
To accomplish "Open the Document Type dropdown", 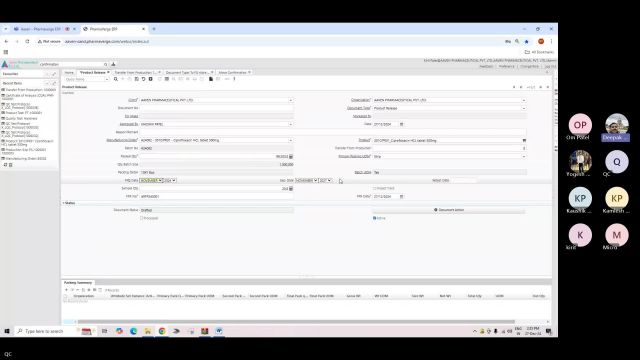I will 524,108.
